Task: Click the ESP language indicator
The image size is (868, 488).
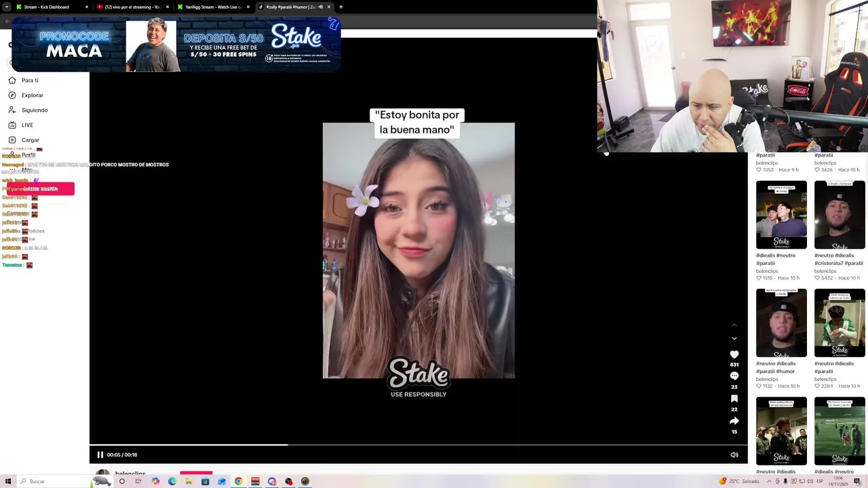Action: click(x=819, y=481)
